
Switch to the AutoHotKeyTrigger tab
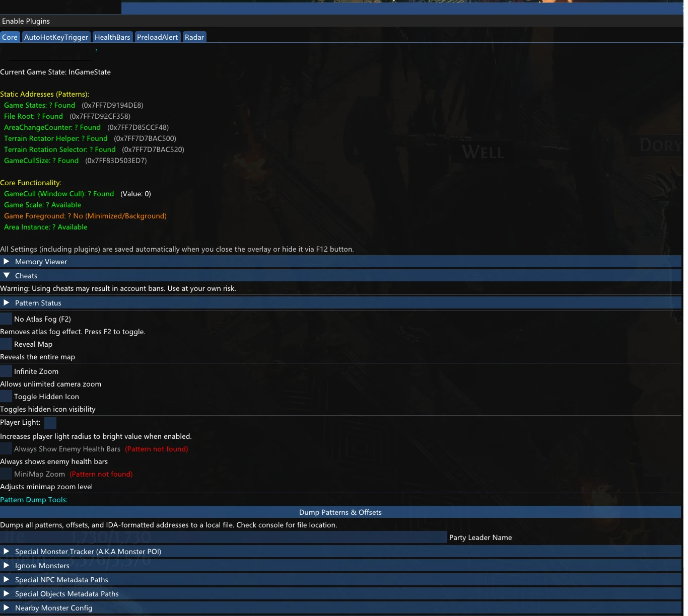[56, 37]
